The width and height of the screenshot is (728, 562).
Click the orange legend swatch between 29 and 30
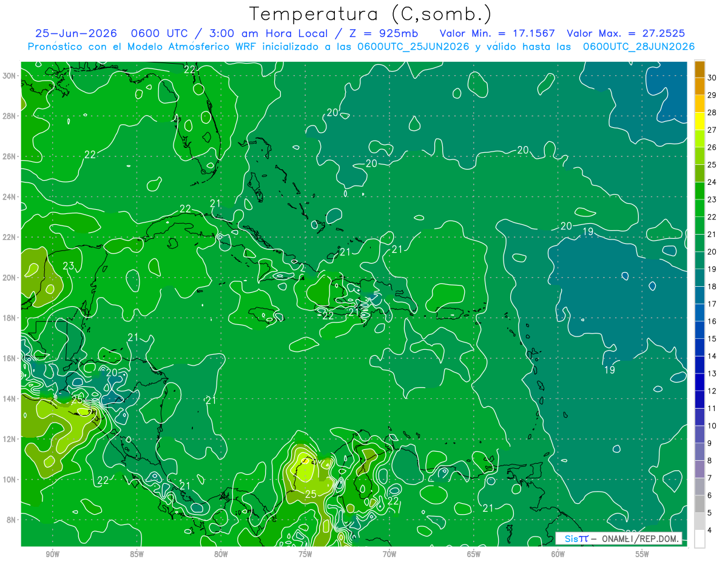click(699, 86)
